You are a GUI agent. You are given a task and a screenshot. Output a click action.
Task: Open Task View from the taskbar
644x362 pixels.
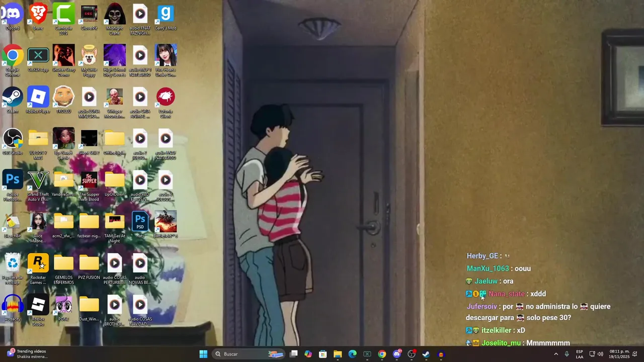[x=294, y=354]
